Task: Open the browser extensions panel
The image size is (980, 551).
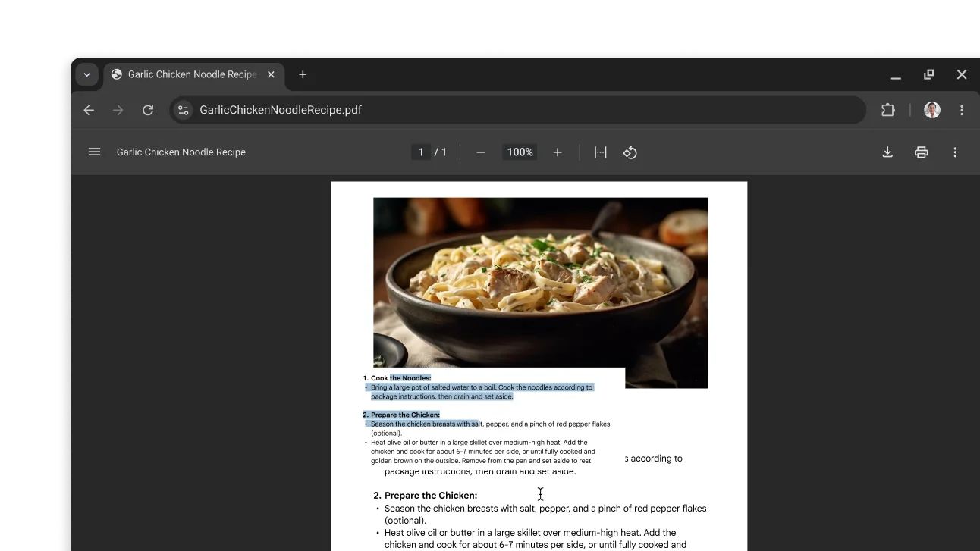Action: 887,110
